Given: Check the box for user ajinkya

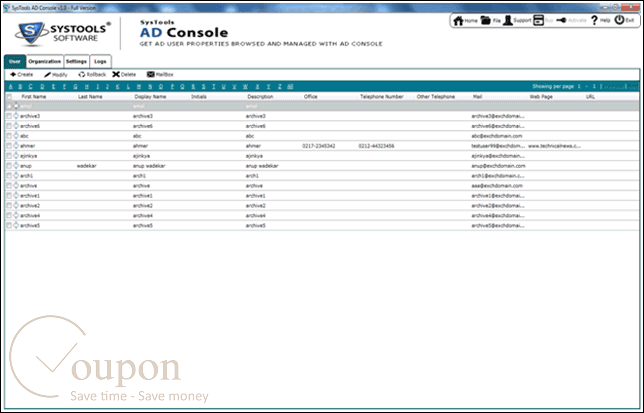Looking at the screenshot, I should (9, 156).
